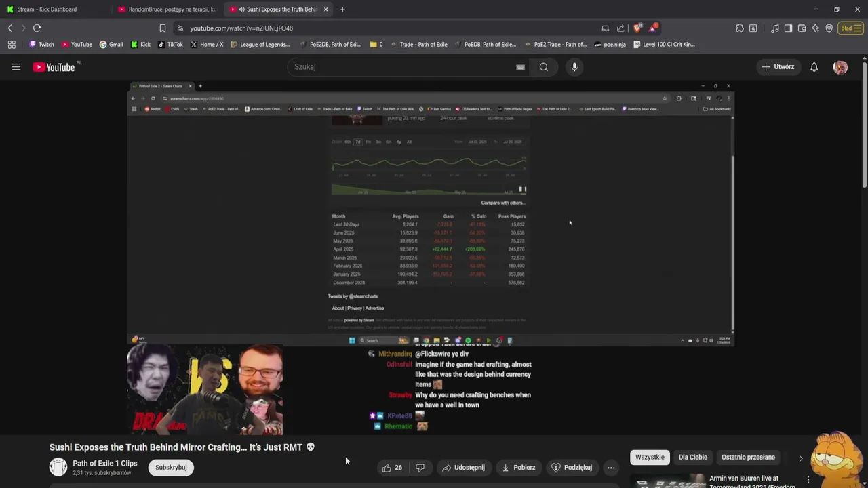Toggle the browser sidebar panel icon
The height and width of the screenshot is (488, 868).
[788, 28]
